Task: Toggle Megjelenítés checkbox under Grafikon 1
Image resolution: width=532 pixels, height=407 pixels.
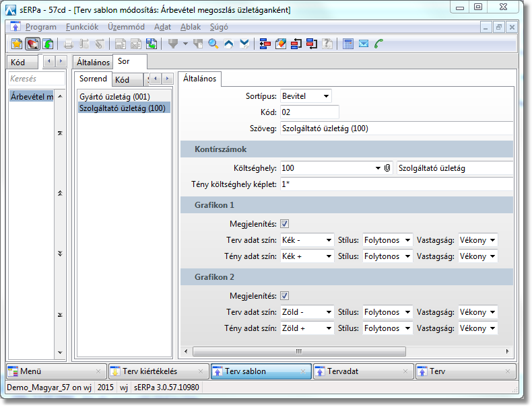Action: tap(285, 224)
